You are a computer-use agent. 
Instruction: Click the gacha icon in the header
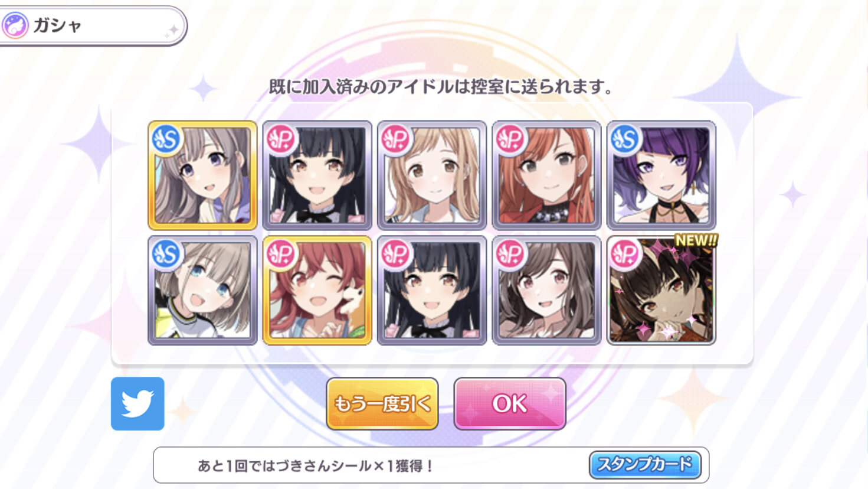click(15, 25)
